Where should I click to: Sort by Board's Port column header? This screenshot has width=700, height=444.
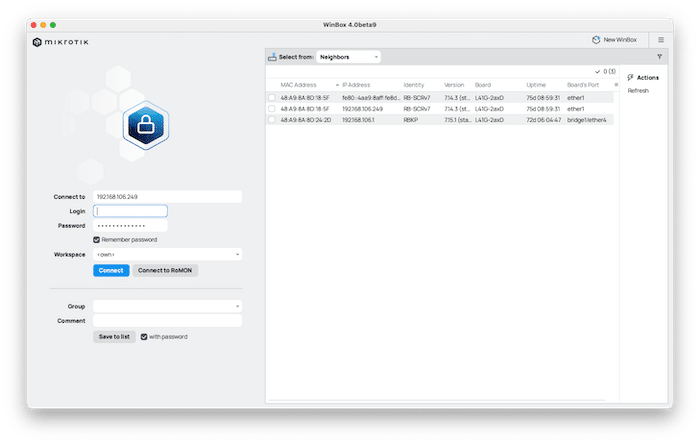583,85
